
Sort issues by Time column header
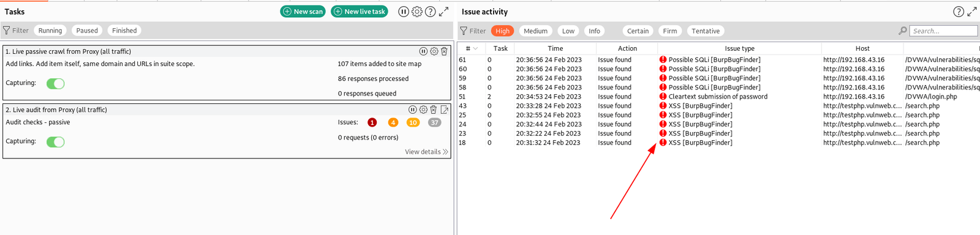pos(556,48)
